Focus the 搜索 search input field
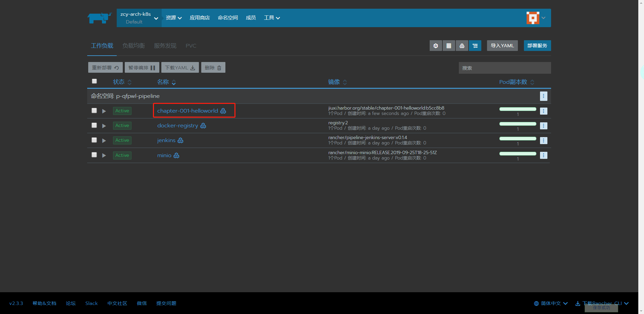The width and height of the screenshot is (644, 314). point(505,68)
